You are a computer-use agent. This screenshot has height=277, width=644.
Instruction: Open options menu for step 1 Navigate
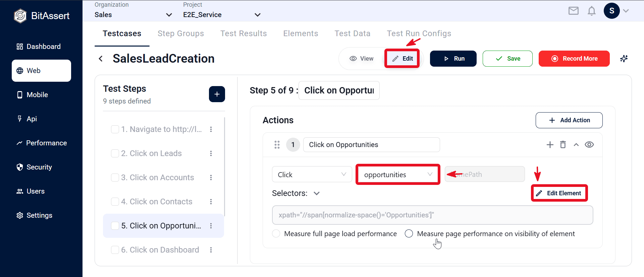(211, 129)
